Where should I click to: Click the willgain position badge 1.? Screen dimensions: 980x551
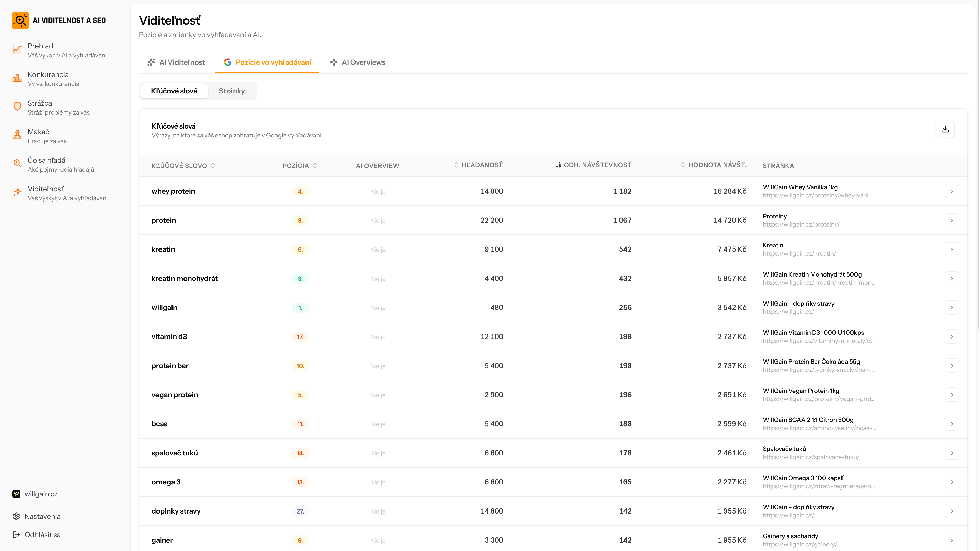point(300,308)
